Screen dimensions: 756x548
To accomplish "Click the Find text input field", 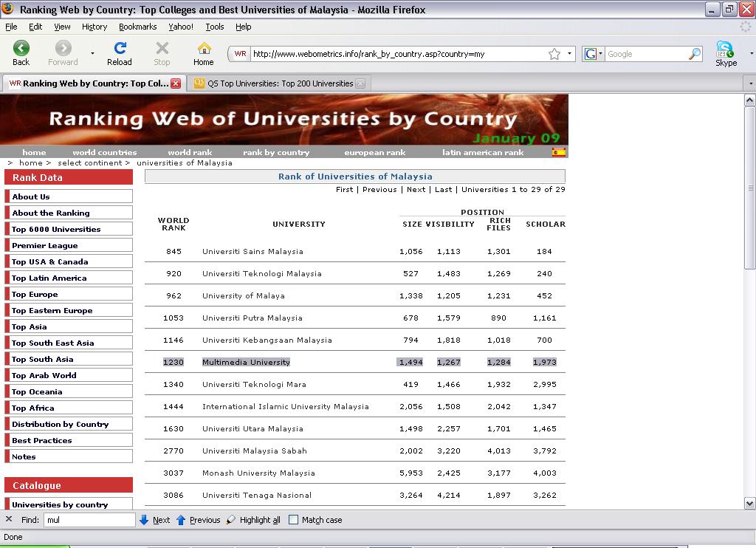I will tap(89, 520).
